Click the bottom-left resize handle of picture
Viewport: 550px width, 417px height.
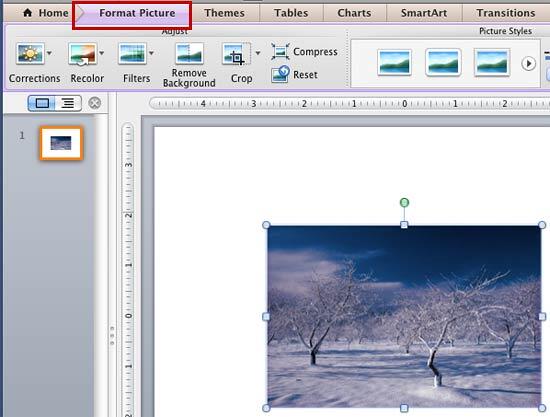click(266, 408)
